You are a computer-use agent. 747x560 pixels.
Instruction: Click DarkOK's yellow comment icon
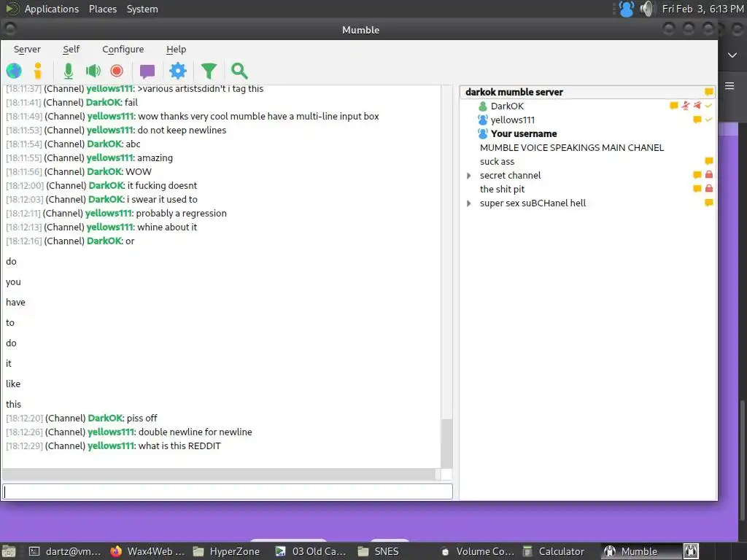coord(673,106)
